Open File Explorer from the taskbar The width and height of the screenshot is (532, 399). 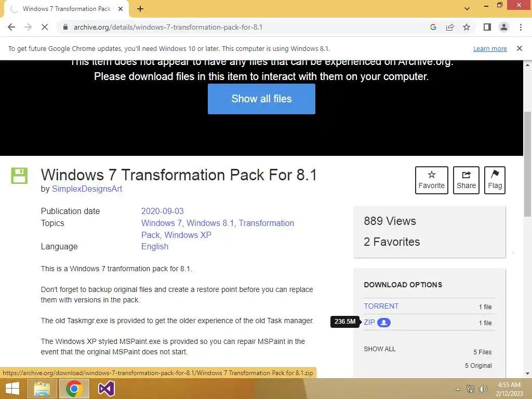pos(42,389)
